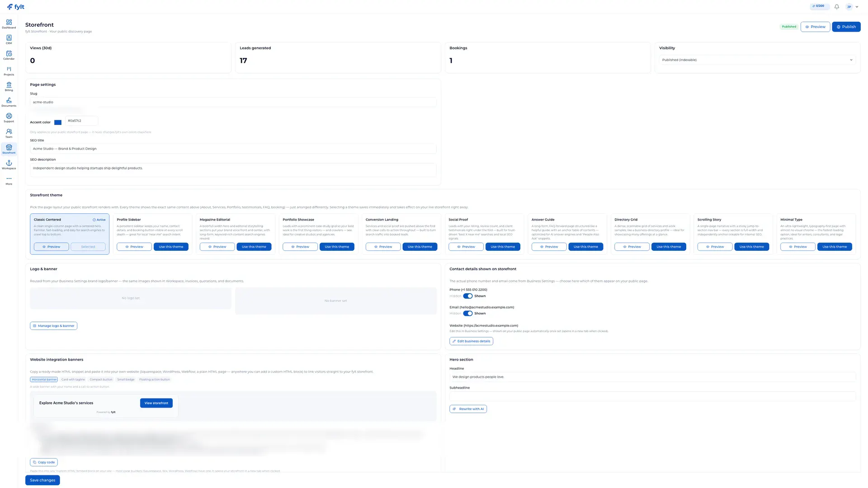Open Projects from the sidebar
868x488 pixels.
tap(9, 71)
